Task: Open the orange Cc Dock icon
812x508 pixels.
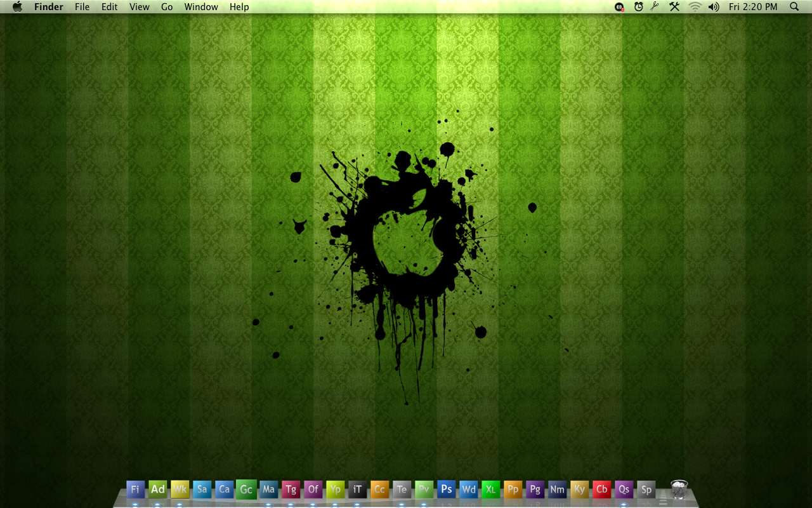Action: coord(379,490)
